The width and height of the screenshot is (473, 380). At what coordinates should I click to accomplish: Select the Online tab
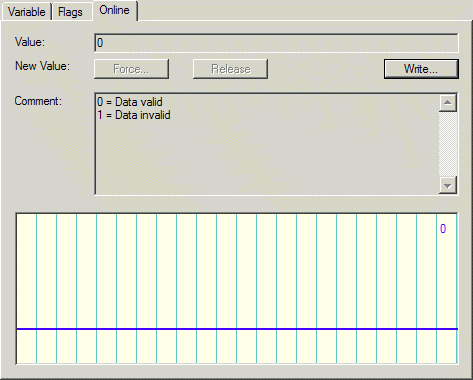coord(114,10)
